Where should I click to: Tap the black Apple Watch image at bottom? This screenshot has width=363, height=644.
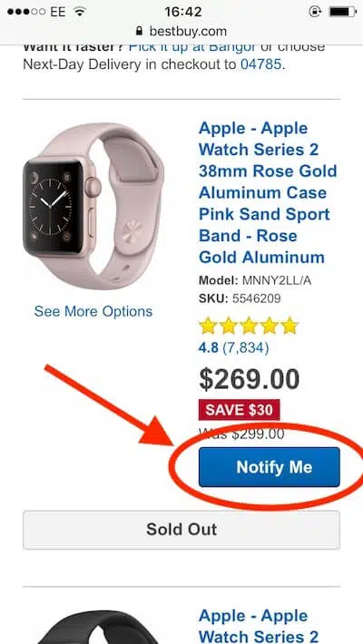(x=99, y=629)
